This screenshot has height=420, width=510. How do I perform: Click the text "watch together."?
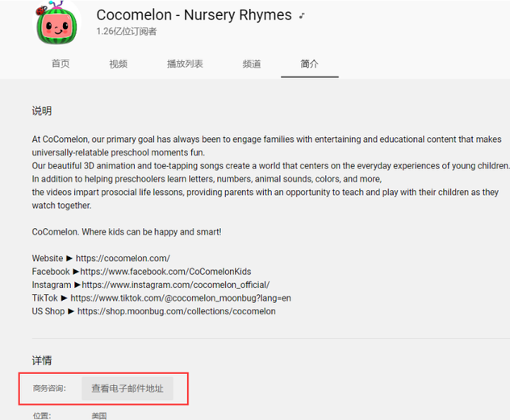[x=61, y=206]
